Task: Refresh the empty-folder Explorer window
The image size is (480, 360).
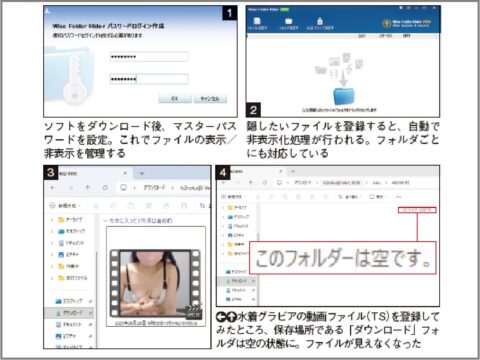Action: [x=265, y=182]
